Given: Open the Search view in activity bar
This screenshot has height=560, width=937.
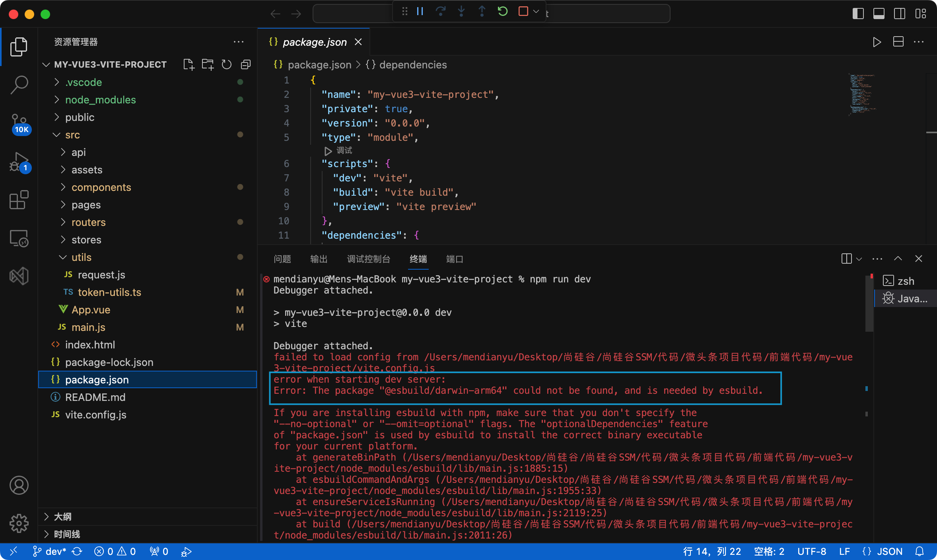Looking at the screenshot, I should coord(19,84).
